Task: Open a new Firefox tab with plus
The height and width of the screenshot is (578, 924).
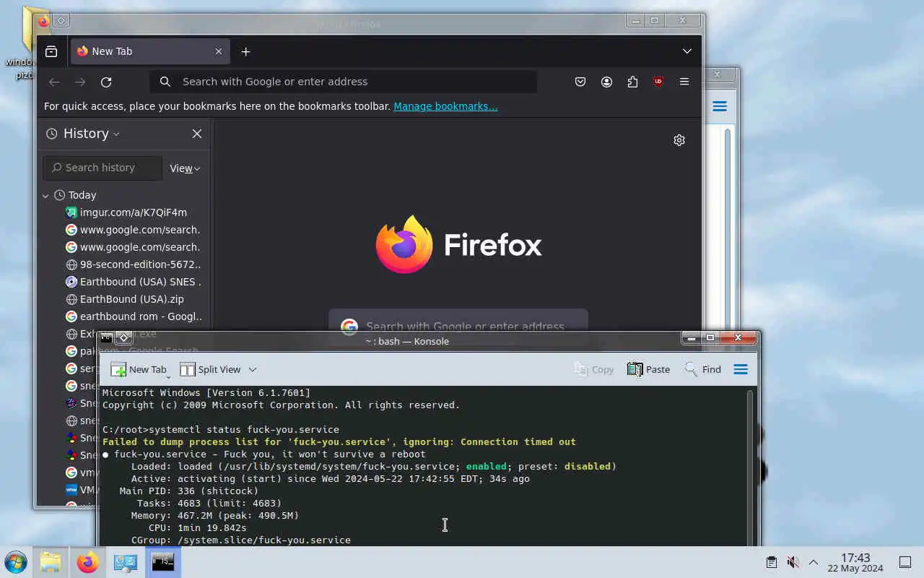Action: [245, 51]
